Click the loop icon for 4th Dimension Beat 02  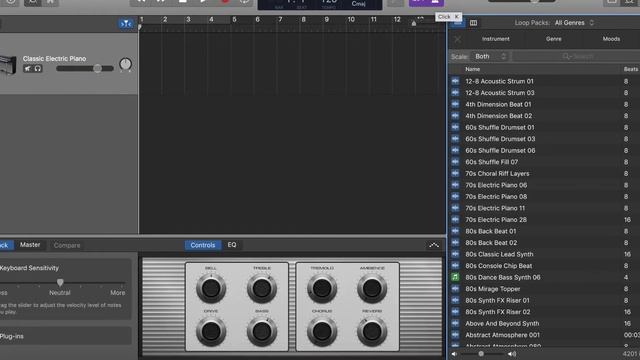tap(455, 116)
